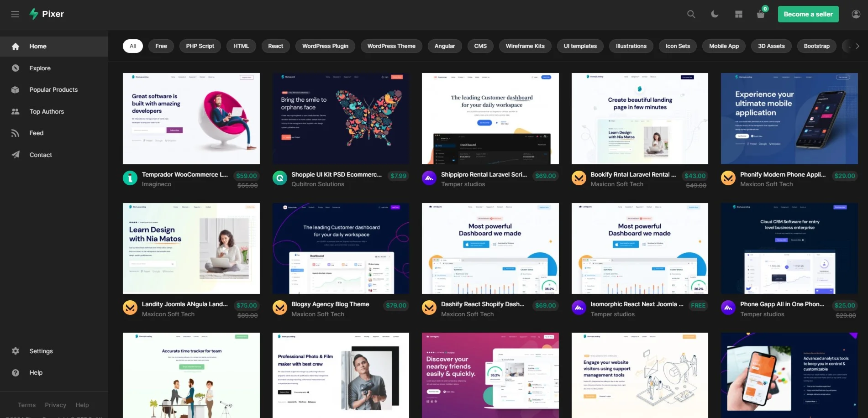Click Temper studios avatar beside Shippipro
This screenshot has height=418, width=868.
coord(429,178)
